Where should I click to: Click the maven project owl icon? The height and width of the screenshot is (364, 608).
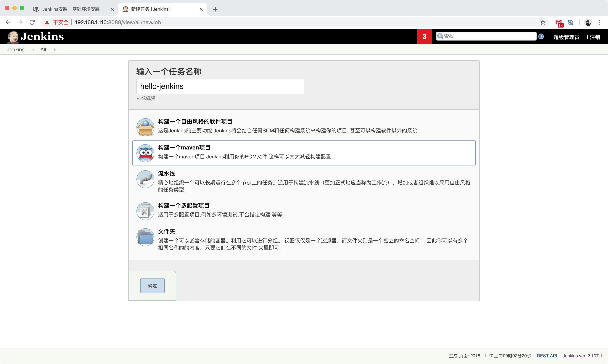click(145, 153)
